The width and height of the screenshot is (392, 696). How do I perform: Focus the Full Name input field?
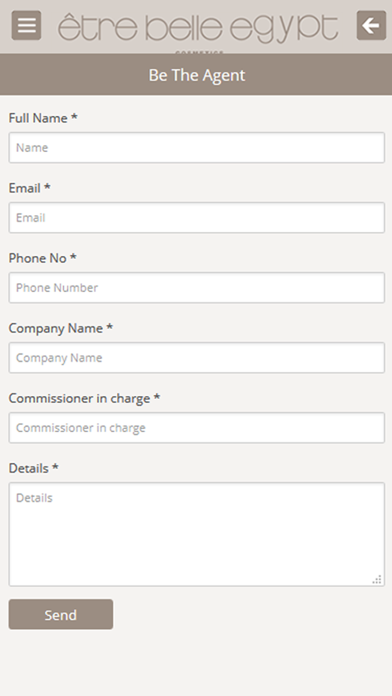pos(197,147)
